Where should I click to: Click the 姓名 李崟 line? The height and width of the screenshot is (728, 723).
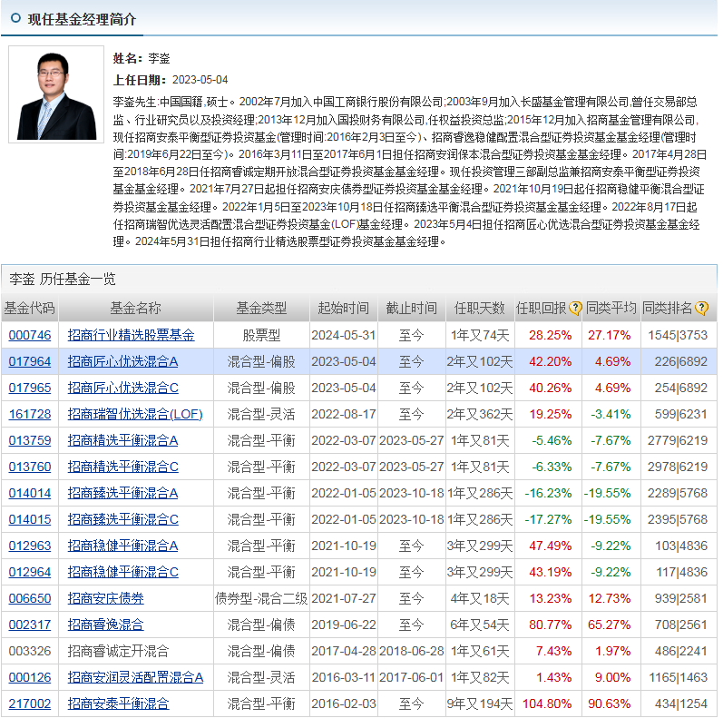[x=142, y=58]
